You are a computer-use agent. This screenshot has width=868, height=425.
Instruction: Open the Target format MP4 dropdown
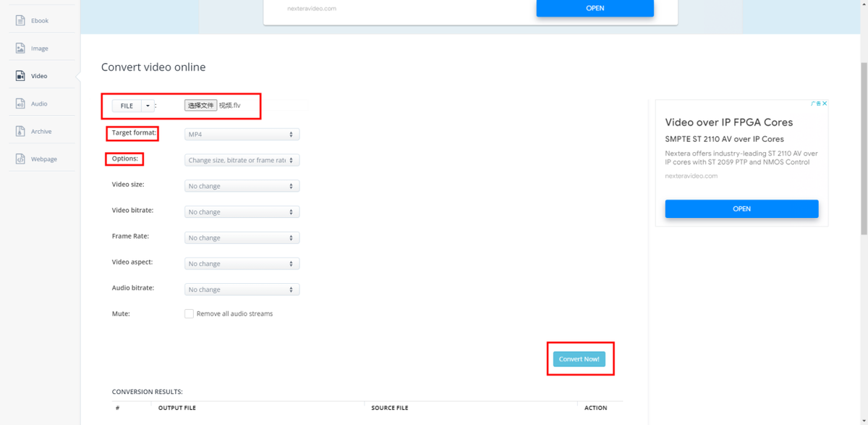242,135
